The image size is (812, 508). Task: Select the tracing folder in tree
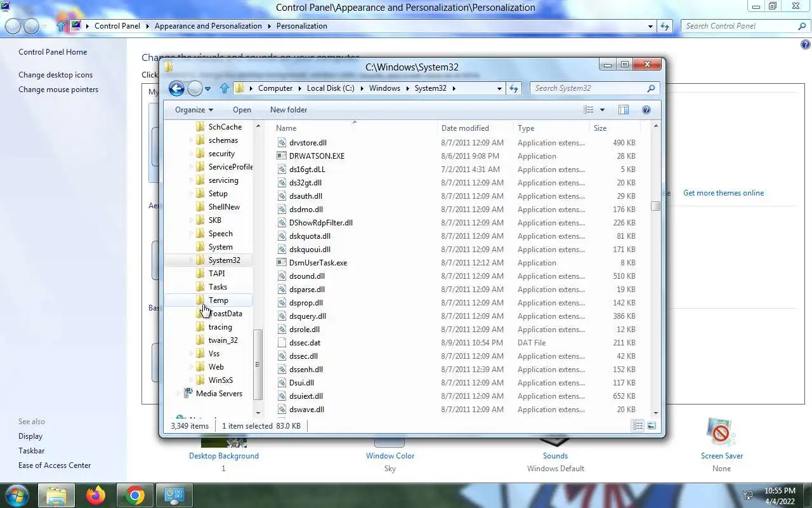220,327
